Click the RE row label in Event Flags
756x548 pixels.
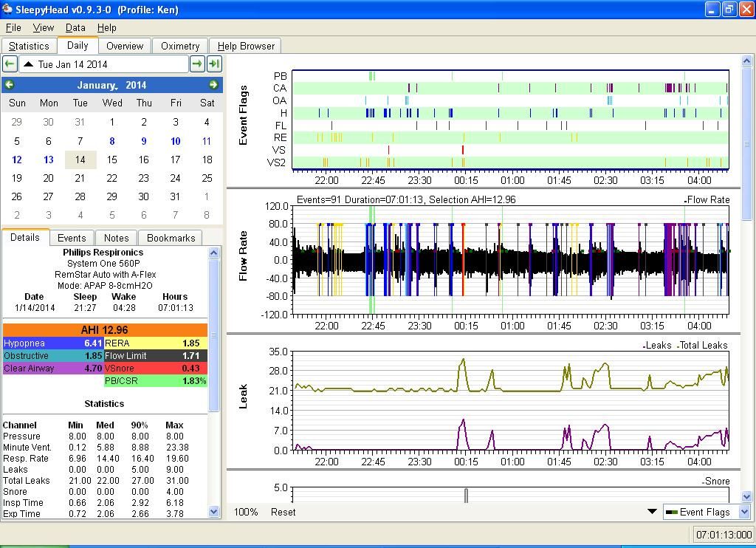coord(280,138)
